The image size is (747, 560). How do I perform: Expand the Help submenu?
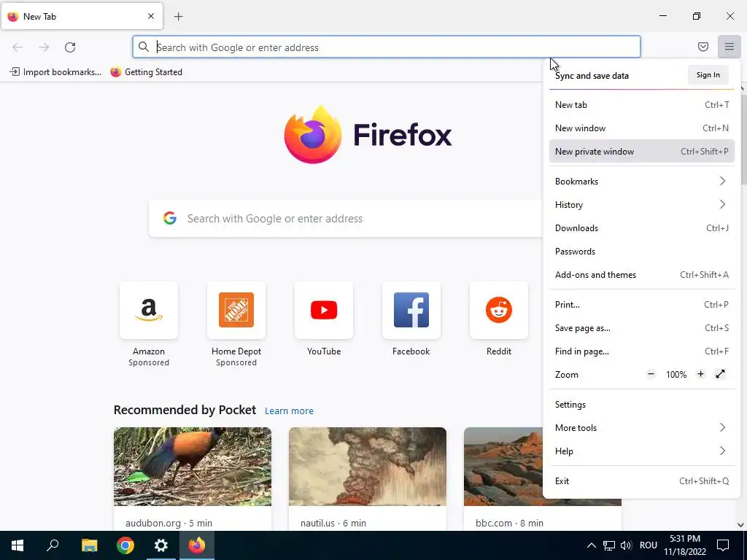[x=642, y=451]
